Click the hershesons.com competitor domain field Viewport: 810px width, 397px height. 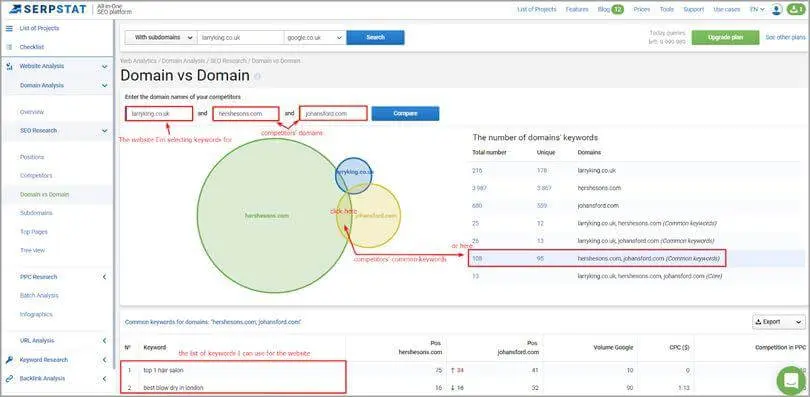tap(246, 114)
